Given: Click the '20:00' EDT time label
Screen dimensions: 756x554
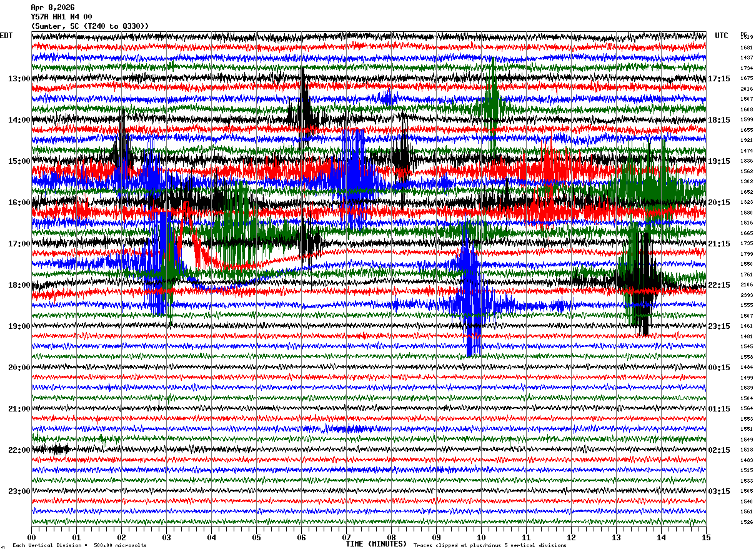Looking at the screenshot, I should [x=19, y=368].
